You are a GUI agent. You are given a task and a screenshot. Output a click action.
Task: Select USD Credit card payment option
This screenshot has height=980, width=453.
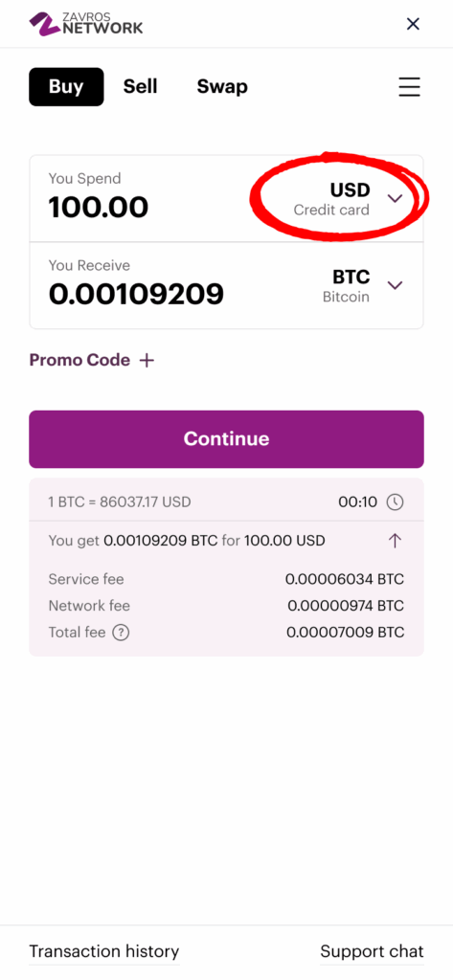pyautogui.click(x=331, y=199)
